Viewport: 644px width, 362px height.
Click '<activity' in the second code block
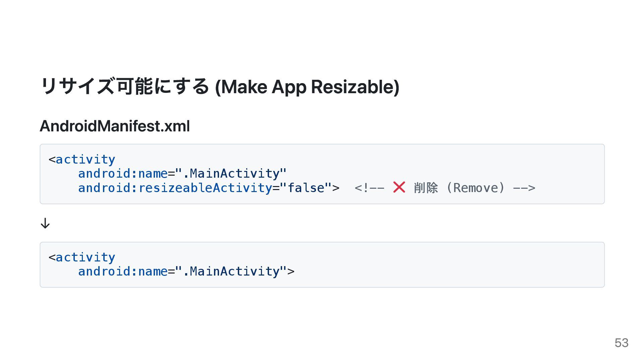pyautogui.click(x=82, y=257)
